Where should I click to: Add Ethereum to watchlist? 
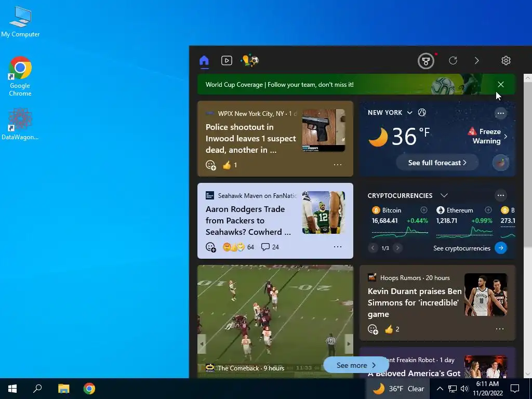pyautogui.click(x=488, y=210)
